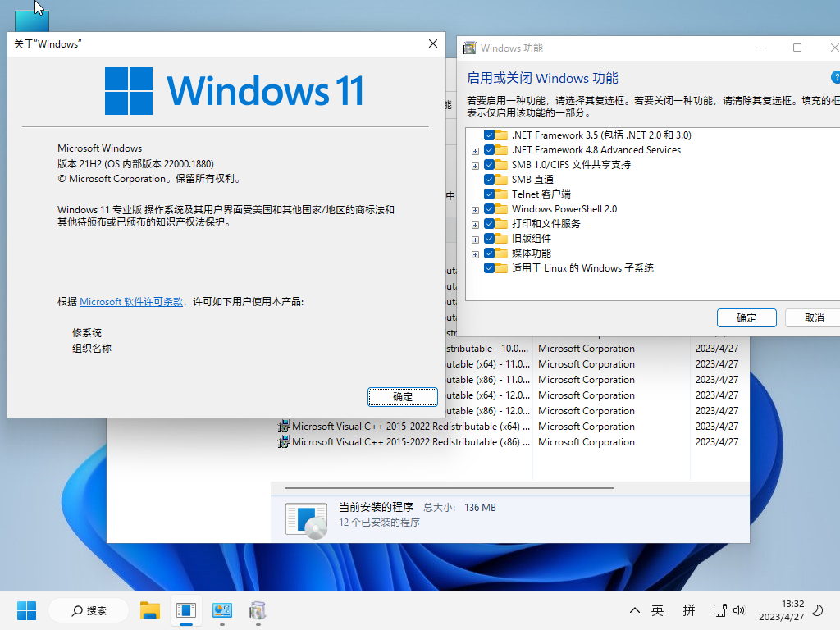Switch the input language indicator 英

[657, 610]
